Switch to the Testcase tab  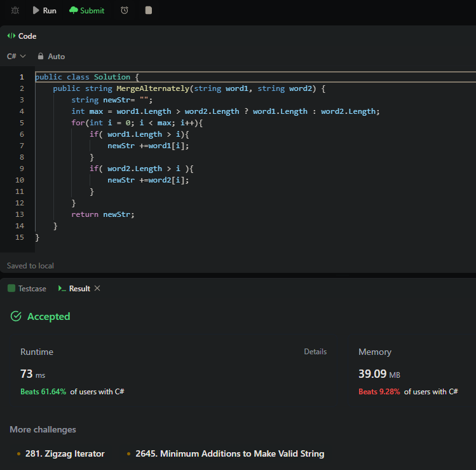coord(31,289)
